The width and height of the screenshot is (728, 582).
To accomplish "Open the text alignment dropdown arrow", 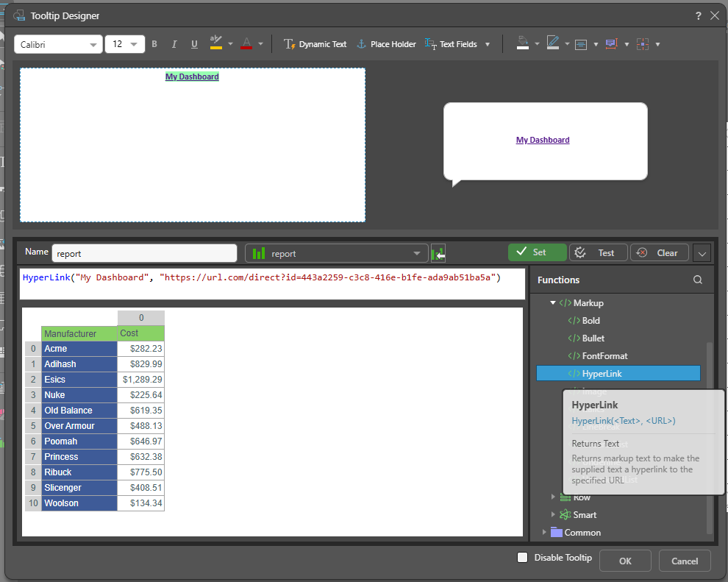I will (x=596, y=45).
